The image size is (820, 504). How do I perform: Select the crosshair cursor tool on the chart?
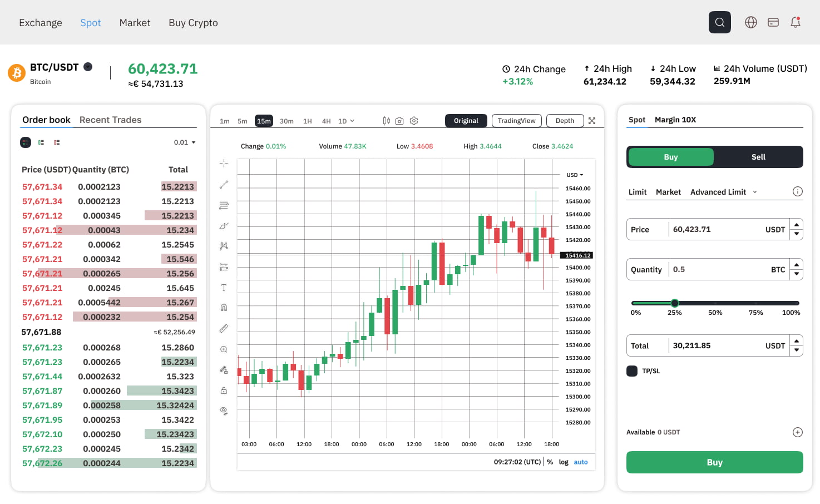pos(224,163)
